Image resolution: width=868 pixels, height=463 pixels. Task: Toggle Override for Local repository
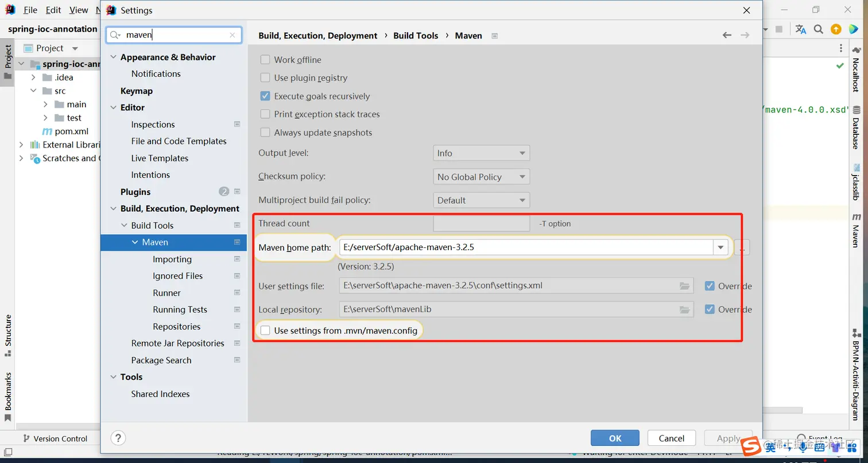(x=710, y=309)
